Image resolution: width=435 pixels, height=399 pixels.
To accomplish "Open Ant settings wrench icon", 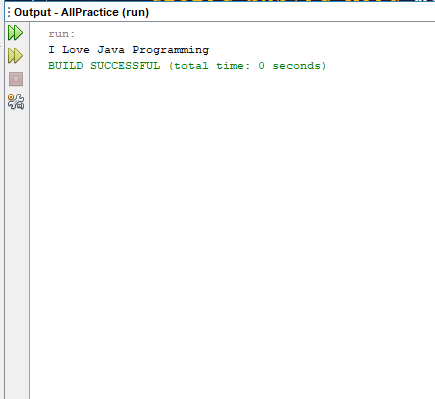I will [16, 102].
